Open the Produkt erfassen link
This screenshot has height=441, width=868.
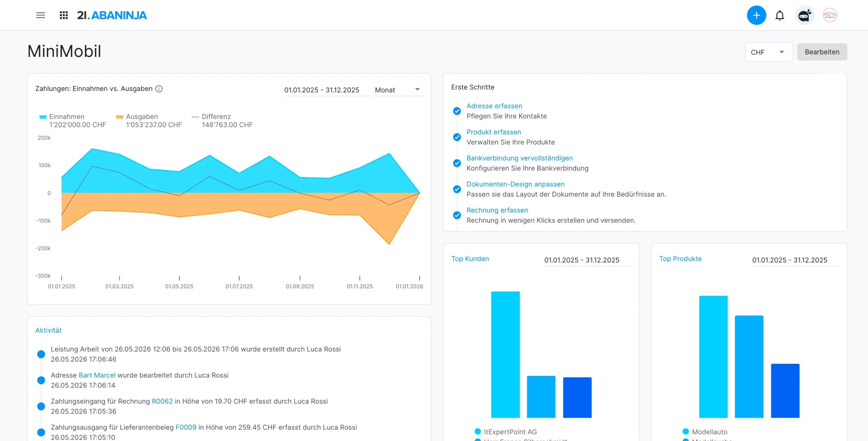tap(494, 132)
